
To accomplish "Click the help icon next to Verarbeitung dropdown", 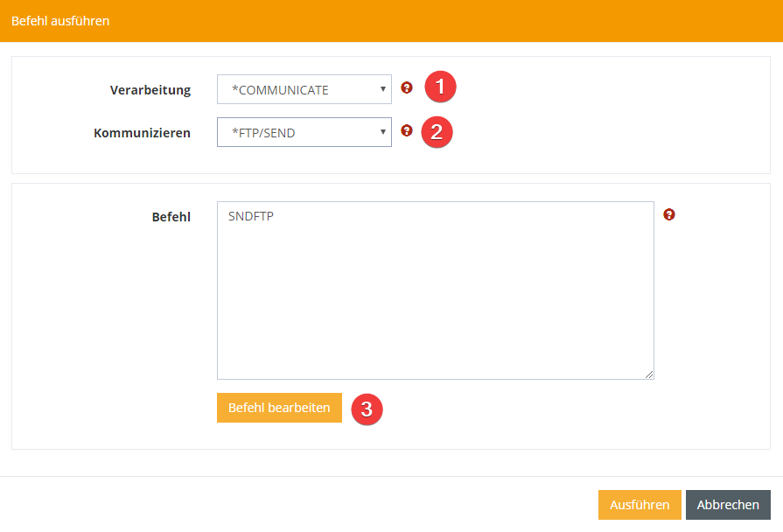I will point(406,87).
